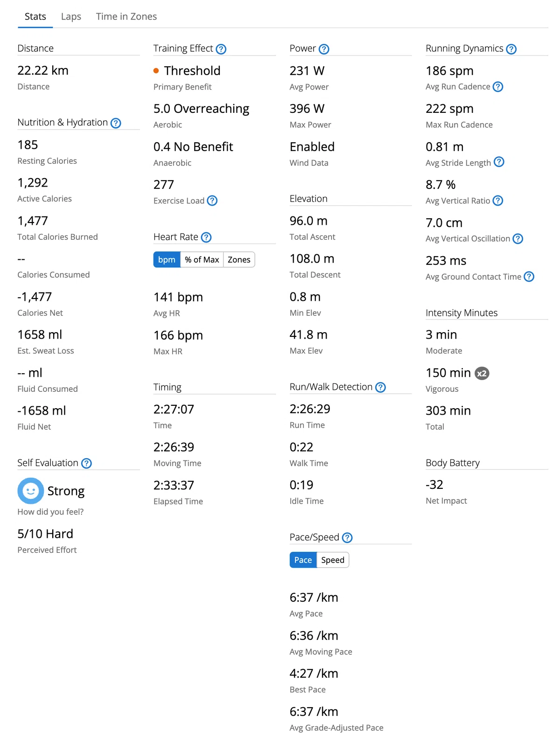This screenshot has width=560, height=744.
Task: Select the bpm heart rate option
Action: click(167, 260)
